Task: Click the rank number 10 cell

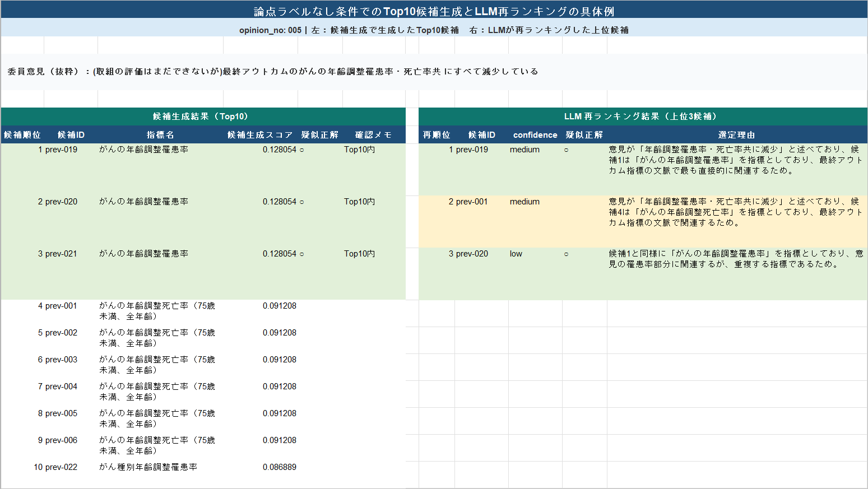Action: point(38,467)
